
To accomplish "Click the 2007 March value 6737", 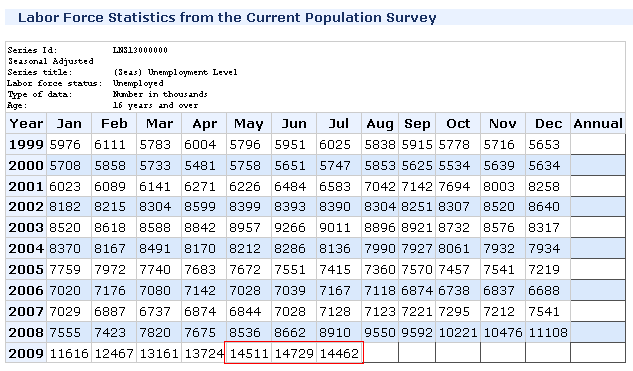I will coord(155,311).
